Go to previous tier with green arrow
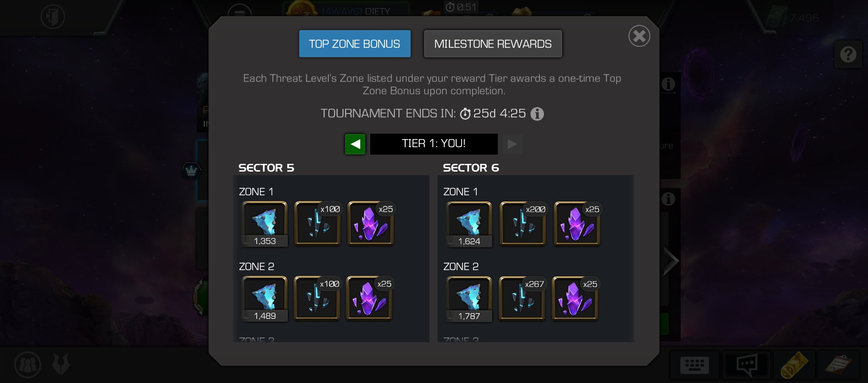The width and height of the screenshot is (868, 383). [x=355, y=144]
